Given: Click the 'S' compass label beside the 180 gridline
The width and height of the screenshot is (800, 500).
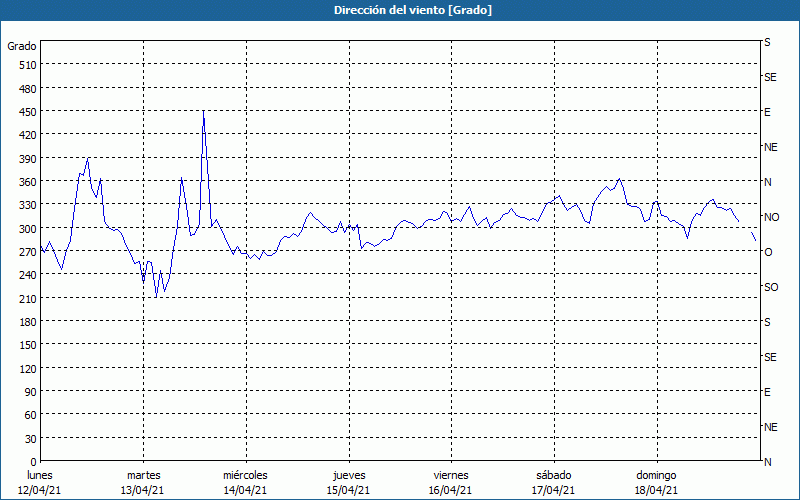Looking at the screenshot, I should (767, 322).
